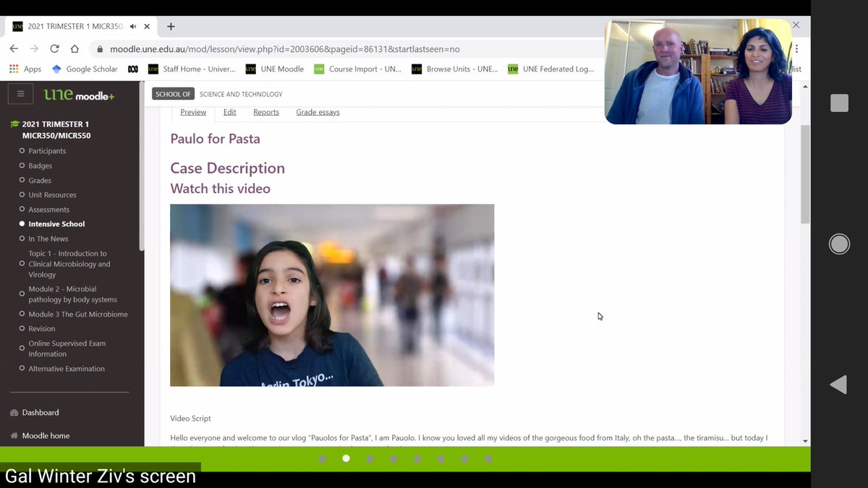
Task: Open the Apps grid in the bookmarks bar
Action: click(x=25, y=69)
